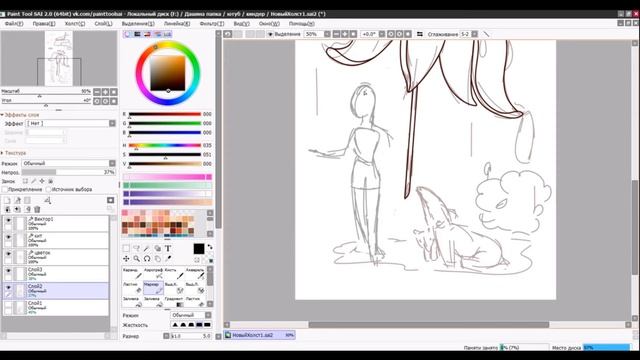Screen dimensions: 640x360
Task: Choose the Маркер marker tool
Action: click(x=153, y=288)
